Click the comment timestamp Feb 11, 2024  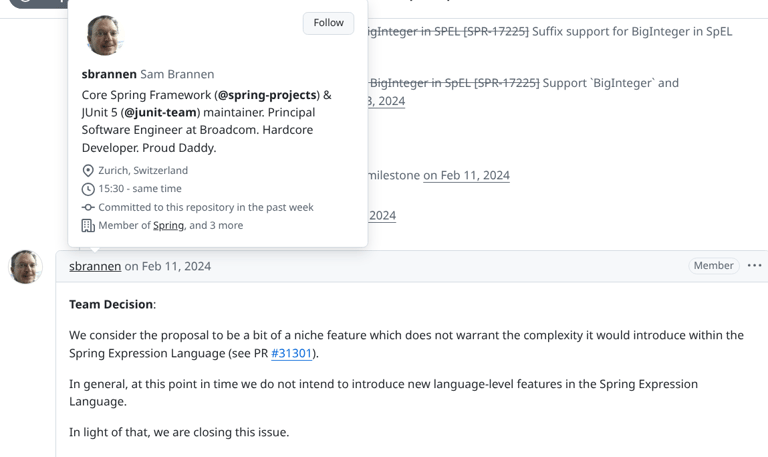pyautogui.click(x=176, y=266)
